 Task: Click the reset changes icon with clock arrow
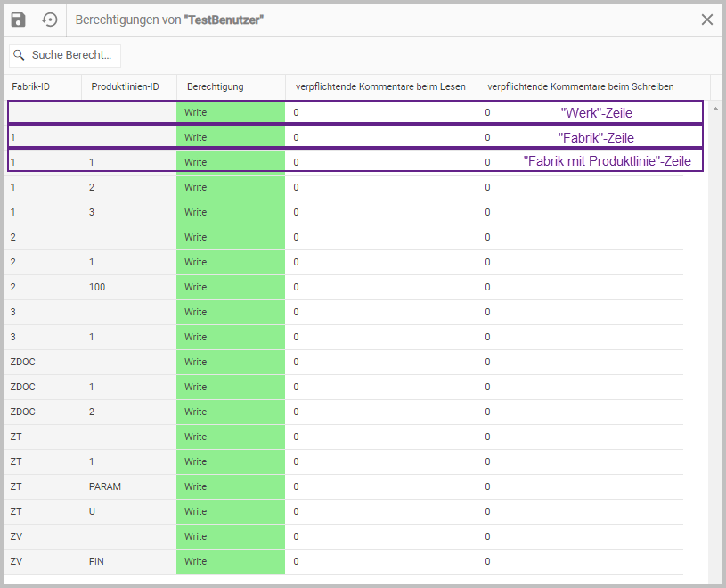[x=50, y=20]
